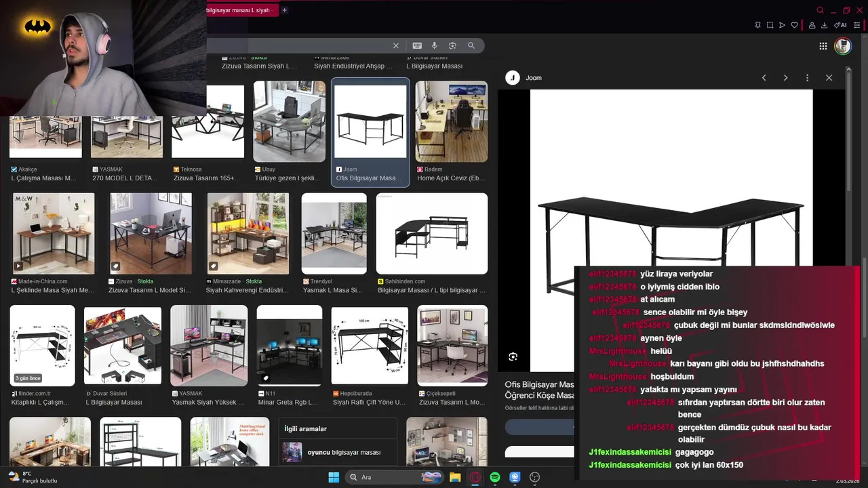Open flinder.com.tr 'Kitaplıklı L Çalışm...' thumbnail
Image resolution: width=868 pixels, height=488 pixels.
point(42,346)
